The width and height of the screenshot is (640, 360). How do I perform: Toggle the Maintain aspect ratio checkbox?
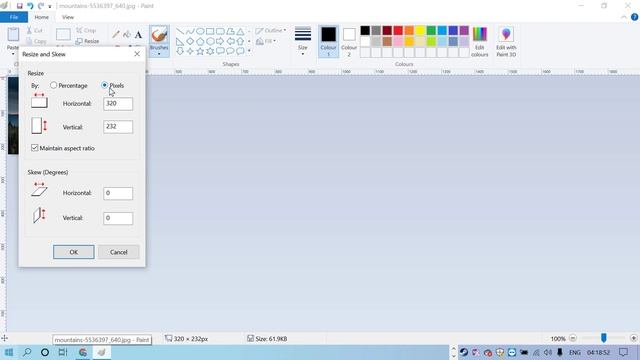pyautogui.click(x=35, y=148)
